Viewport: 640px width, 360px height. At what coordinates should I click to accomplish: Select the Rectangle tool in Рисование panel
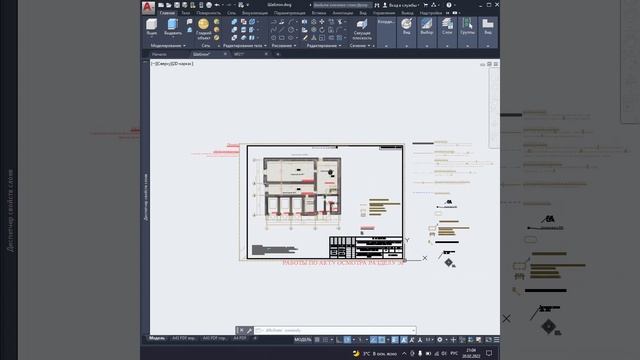(282, 38)
